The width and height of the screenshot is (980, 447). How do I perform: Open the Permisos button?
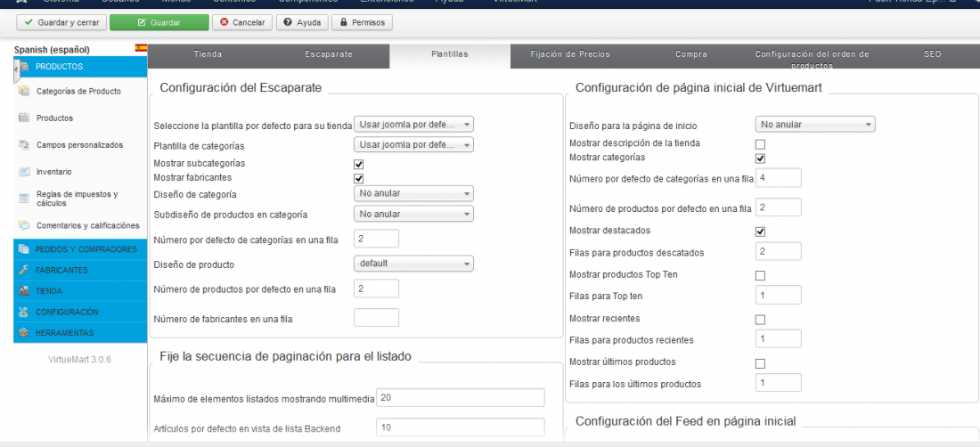(x=362, y=22)
